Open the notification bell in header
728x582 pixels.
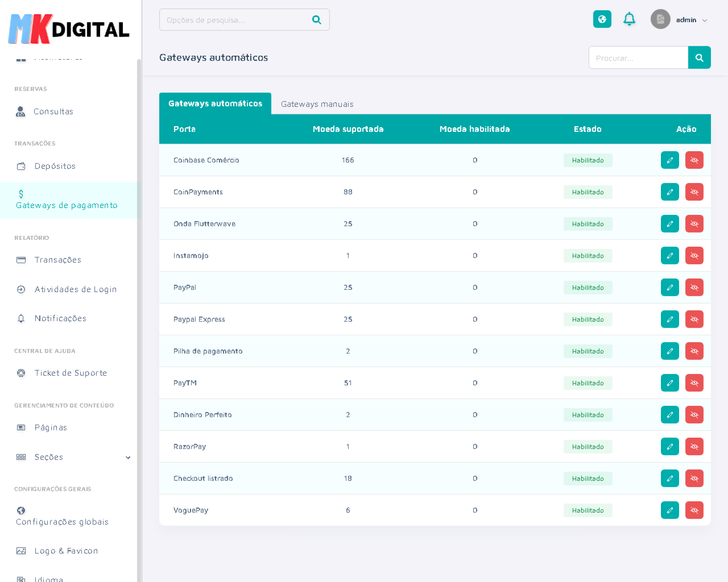(629, 19)
